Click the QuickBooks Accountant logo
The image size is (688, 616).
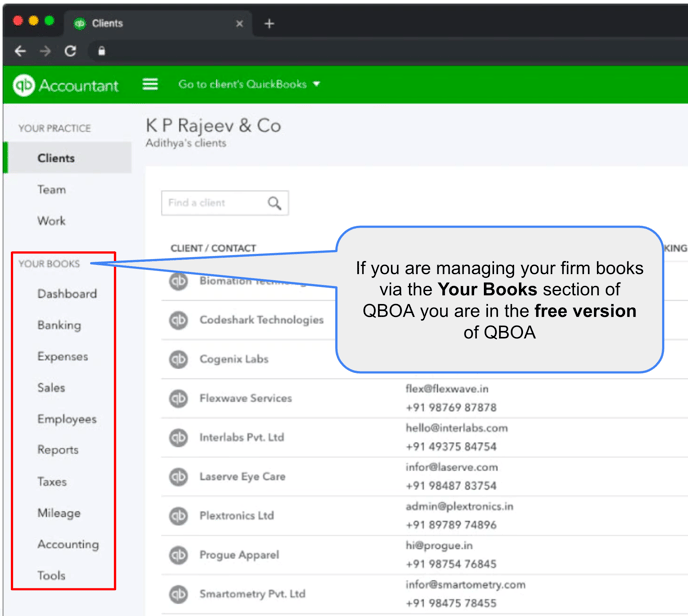tap(66, 85)
